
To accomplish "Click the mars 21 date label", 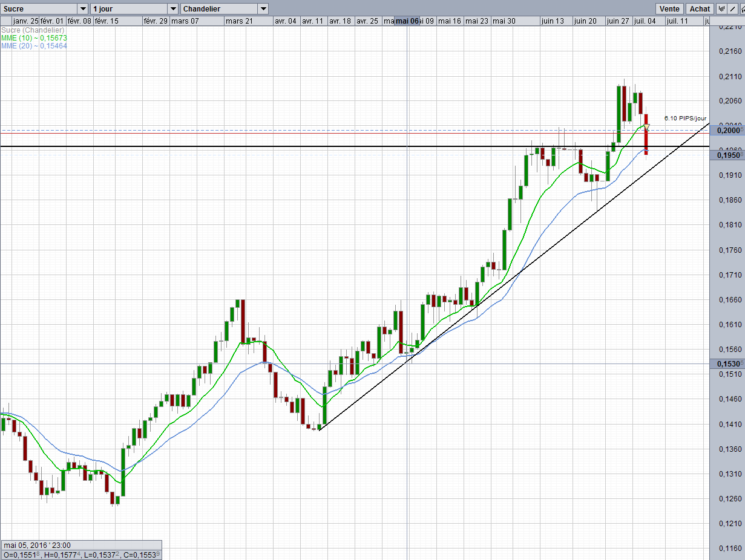I will [x=239, y=21].
